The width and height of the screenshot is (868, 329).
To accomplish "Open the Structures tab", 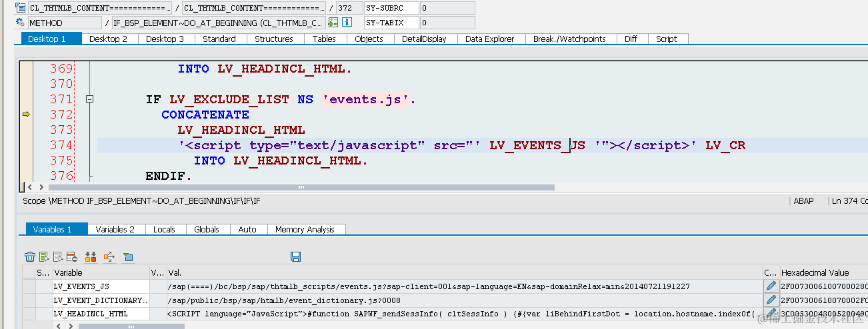I will coord(274,39).
